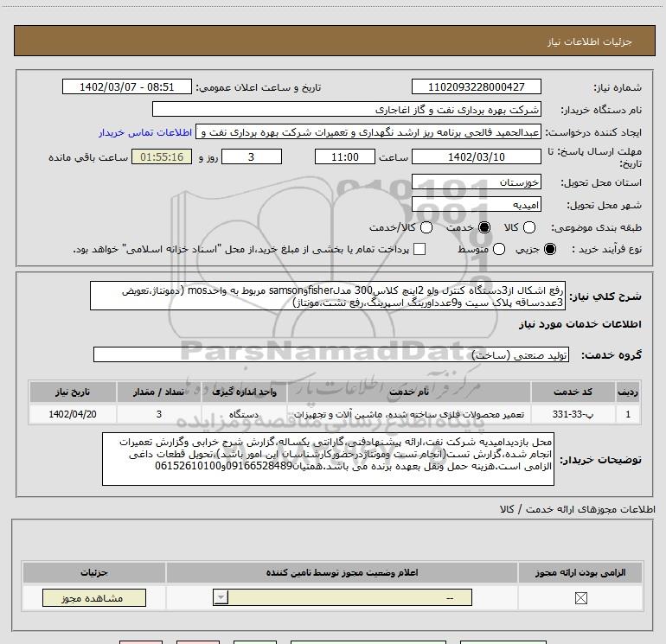The width and height of the screenshot is (666, 644).
Task: Select the خدمت radio button
Action: tap(483, 227)
